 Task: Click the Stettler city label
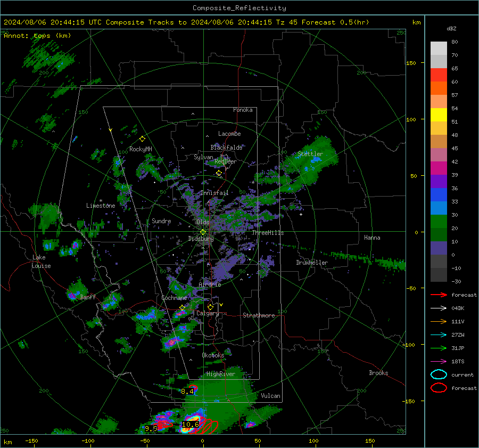[x=310, y=154]
